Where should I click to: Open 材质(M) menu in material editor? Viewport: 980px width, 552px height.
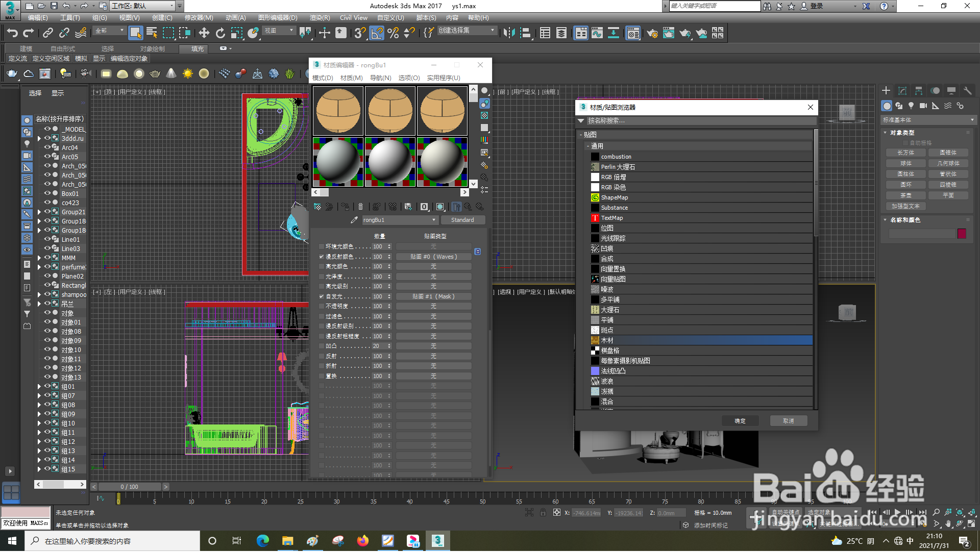(351, 78)
